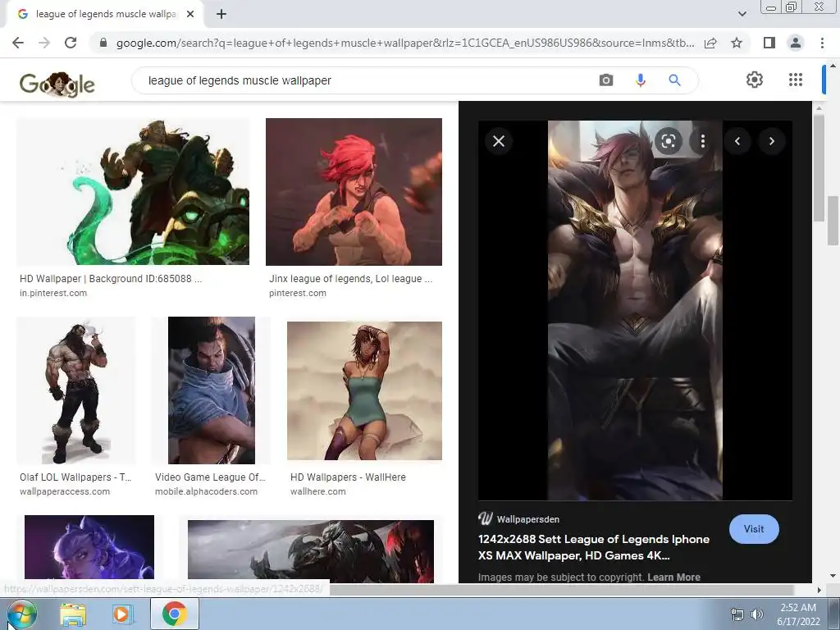This screenshot has height=630, width=840.
Task: Share this page icon in address bar
Action: coord(710,43)
